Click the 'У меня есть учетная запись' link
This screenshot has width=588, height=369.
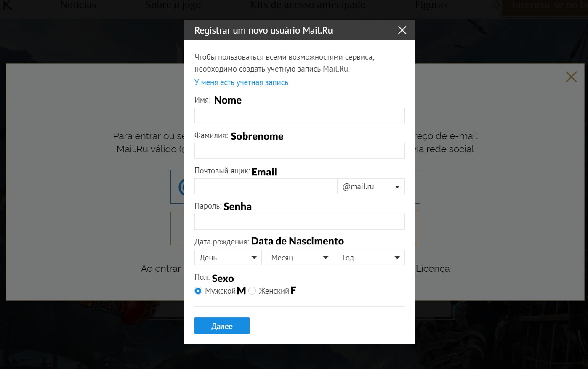tap(241, 82)
